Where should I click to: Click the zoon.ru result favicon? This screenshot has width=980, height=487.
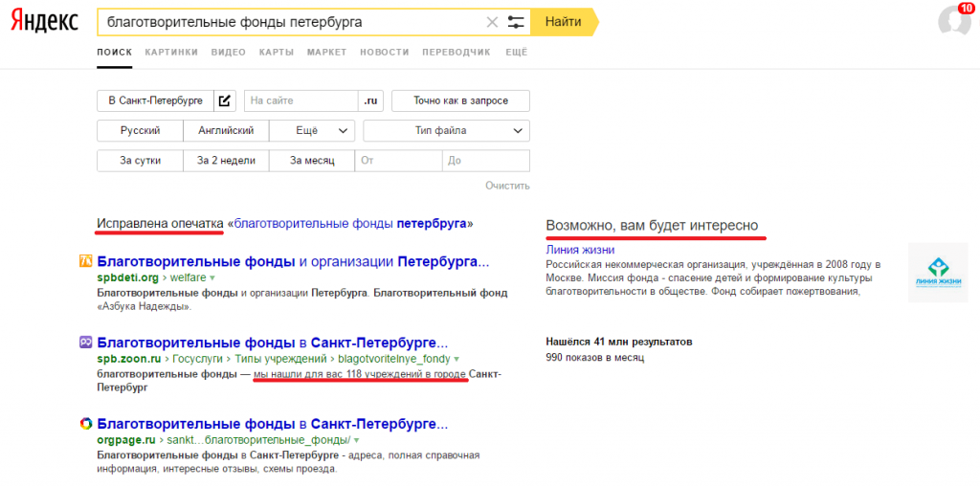point(85,342)
